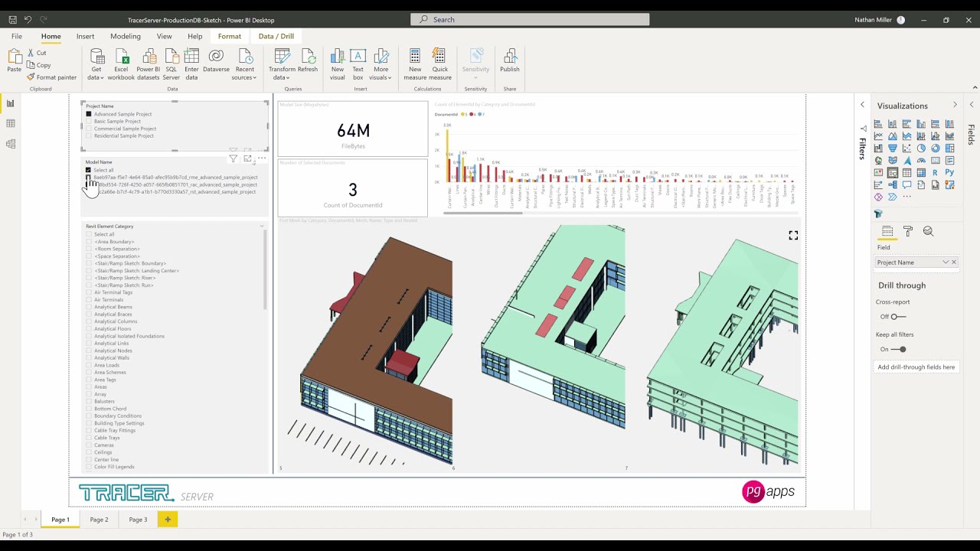
Task: Toggle Select all under Model Name
Action: pos(88,170)
